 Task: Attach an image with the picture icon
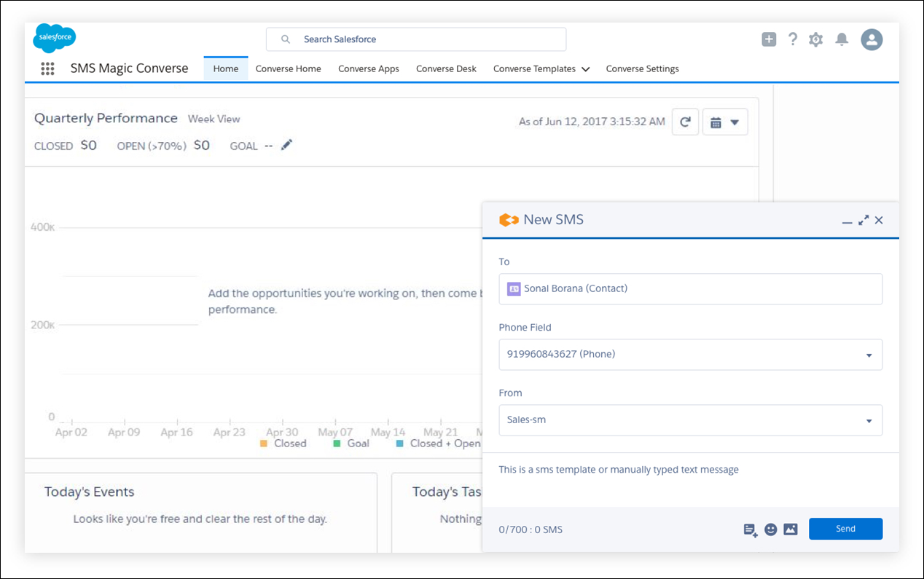pos(791,529)
